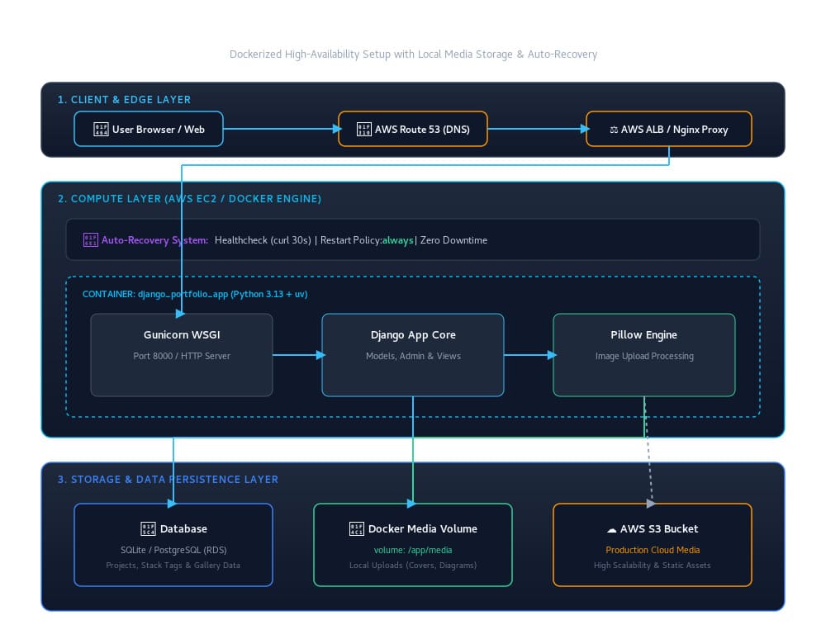Image resolution: width=826 pixels, height=644 pixels.
Task: Click the 'Healthcheck (curl 30s)' text
Action: [263, 240]
